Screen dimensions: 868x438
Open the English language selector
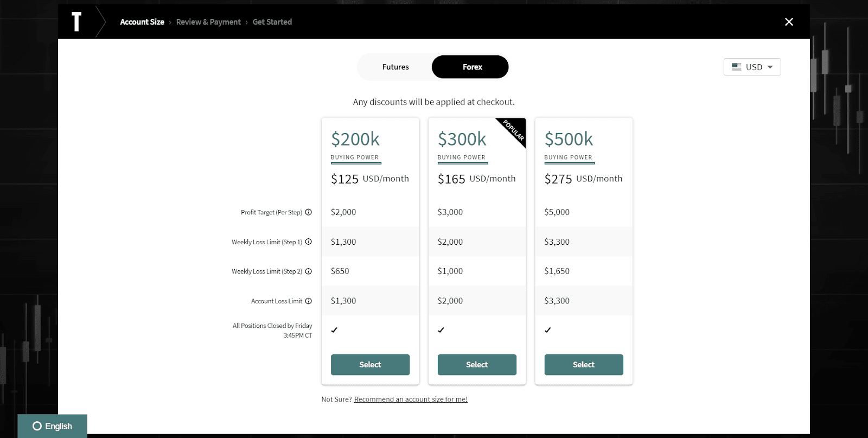pos(52,426)
